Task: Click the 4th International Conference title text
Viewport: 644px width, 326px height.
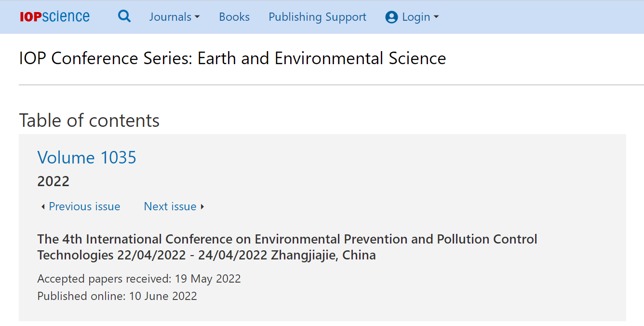Action: 287,247
